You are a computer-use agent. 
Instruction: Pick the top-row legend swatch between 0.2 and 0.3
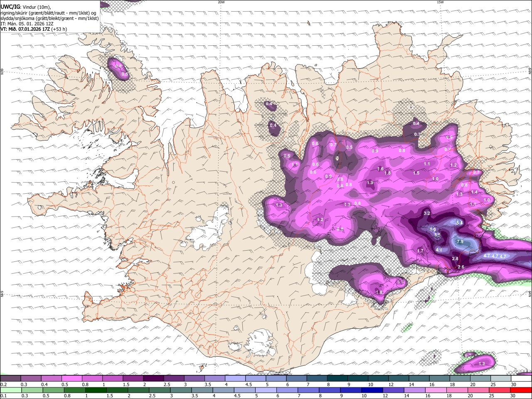point(10,379)
